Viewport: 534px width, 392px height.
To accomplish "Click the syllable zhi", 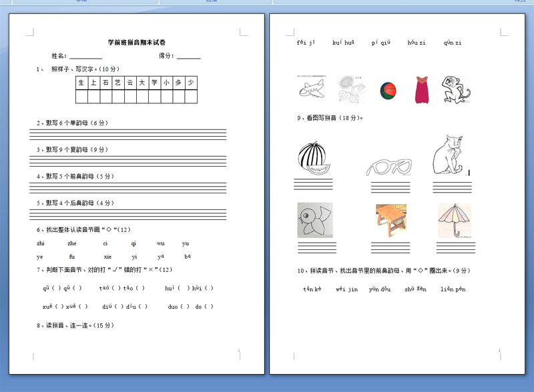I will (x=41, y=243).
